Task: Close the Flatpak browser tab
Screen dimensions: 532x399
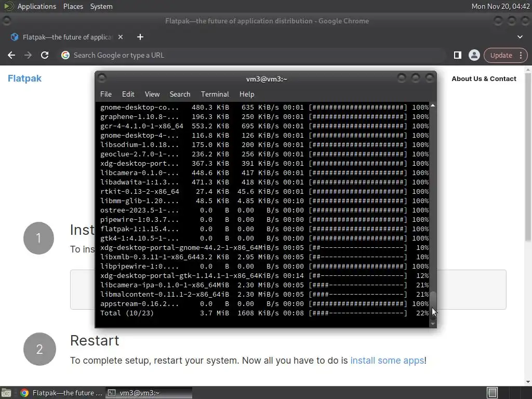Action: coord(121,37)
